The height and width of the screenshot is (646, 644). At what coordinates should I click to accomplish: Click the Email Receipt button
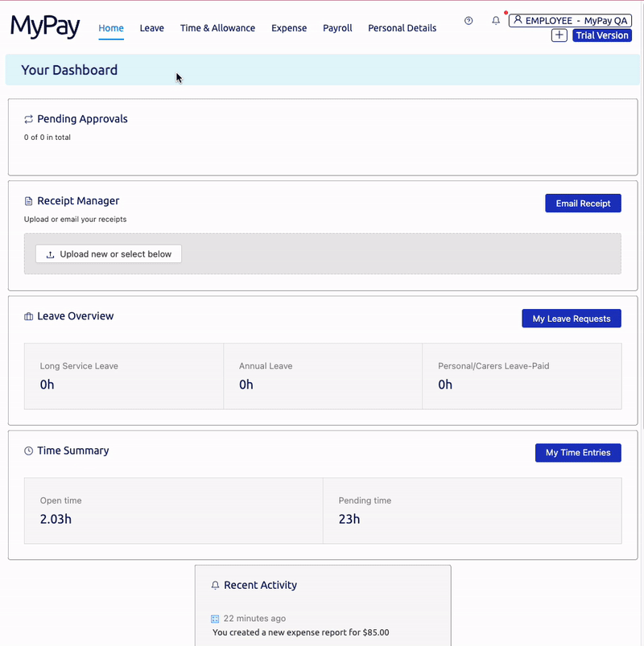pyautogui.click(x=583, y=203)
